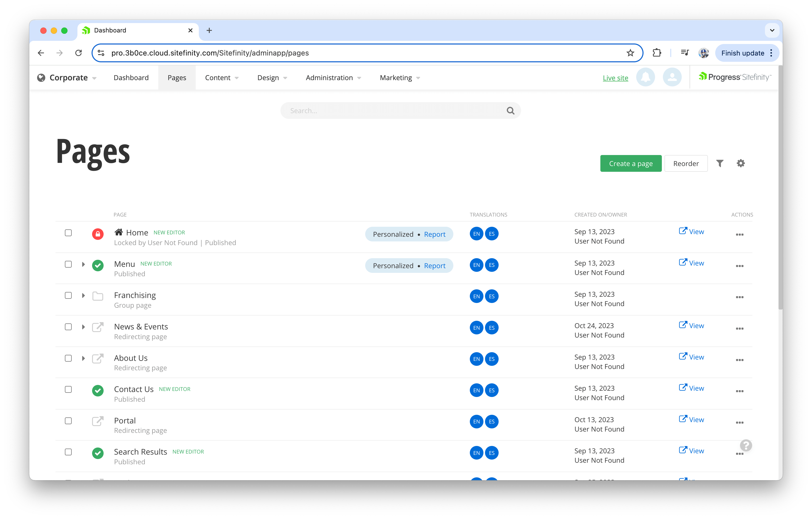
Task: Open actions menu for Franchising row
Action: pos(740,297)
